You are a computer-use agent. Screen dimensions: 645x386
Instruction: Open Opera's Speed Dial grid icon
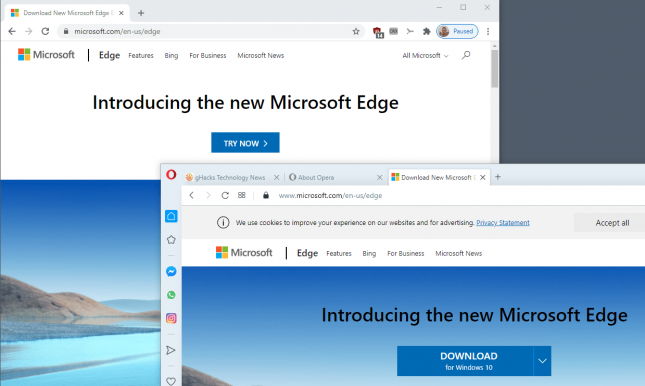pyautogui.click(x=241, y=195)
